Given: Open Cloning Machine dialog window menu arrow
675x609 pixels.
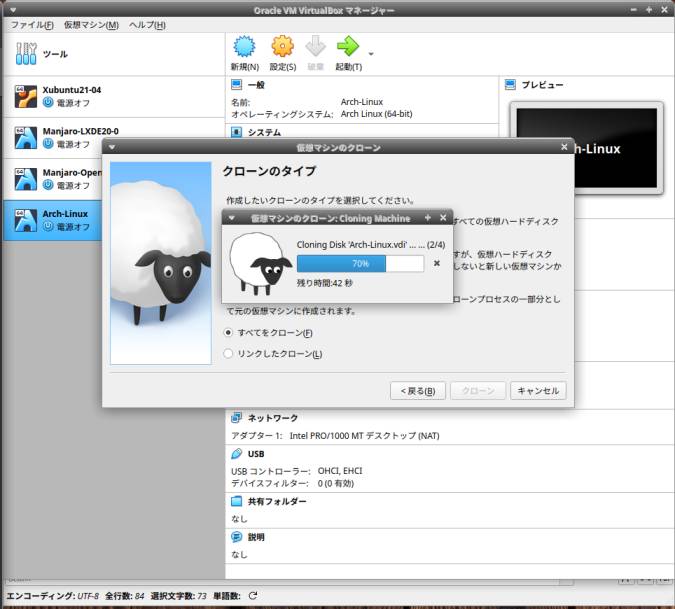Looking at the screenshot, I should 232,218.
